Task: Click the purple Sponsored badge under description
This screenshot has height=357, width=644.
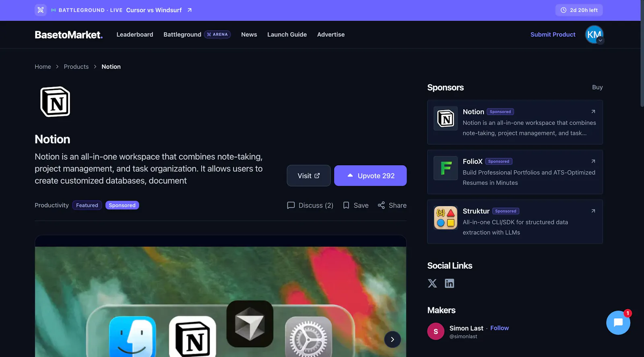Action: 122,205
